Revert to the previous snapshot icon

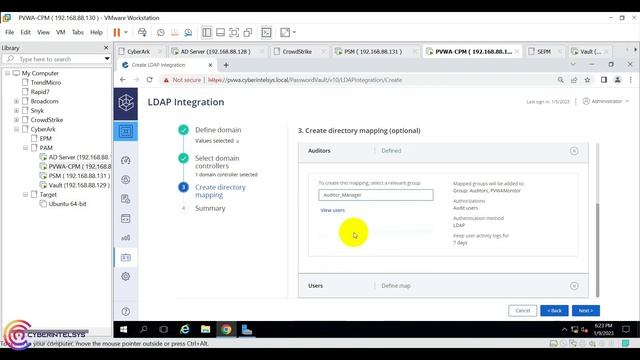[x=175, y=32]
